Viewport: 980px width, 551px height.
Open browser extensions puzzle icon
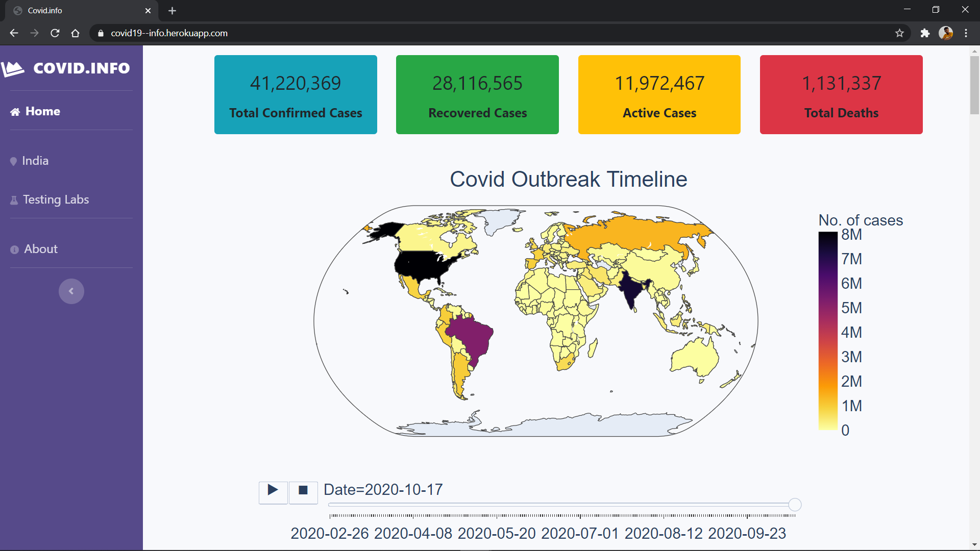(x=925, y=33)
